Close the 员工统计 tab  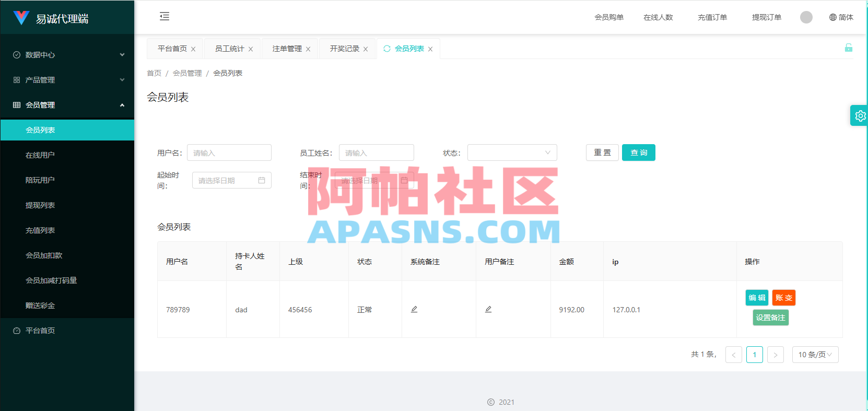point(251,49)
